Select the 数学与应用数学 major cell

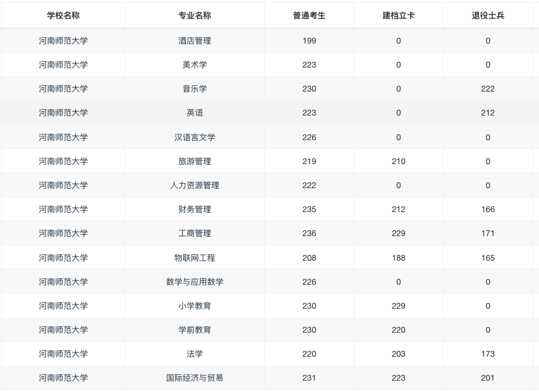[195, 282]
